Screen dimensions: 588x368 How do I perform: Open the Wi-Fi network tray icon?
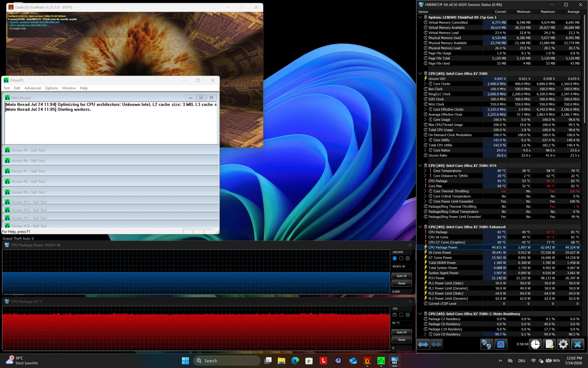pyautogui.click(x=533, y=361)
